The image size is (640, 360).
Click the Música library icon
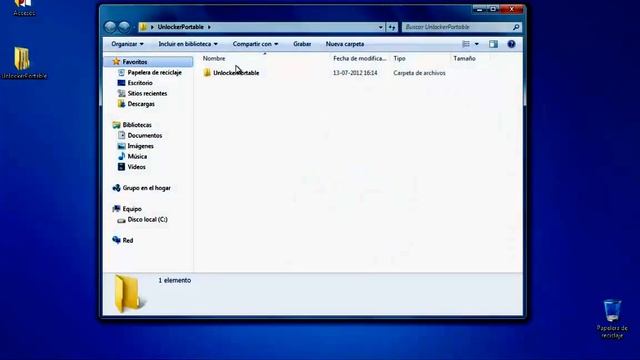coord(121,156)
